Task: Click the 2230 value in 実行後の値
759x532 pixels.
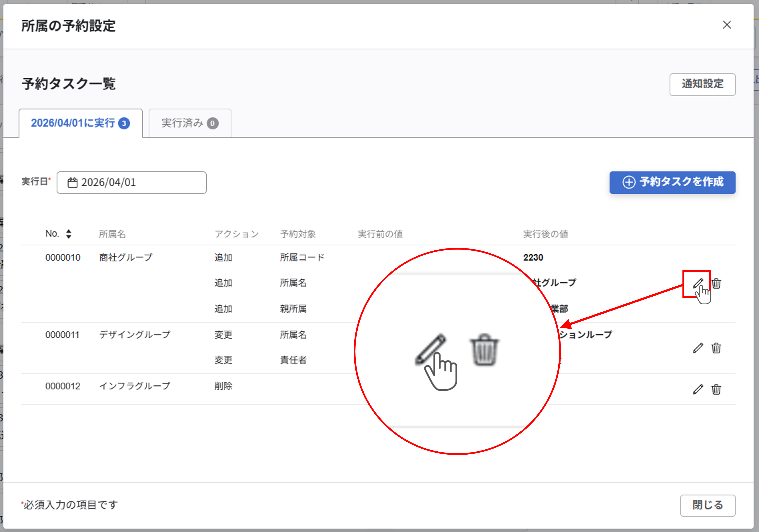Action: [x=533, y=258]
